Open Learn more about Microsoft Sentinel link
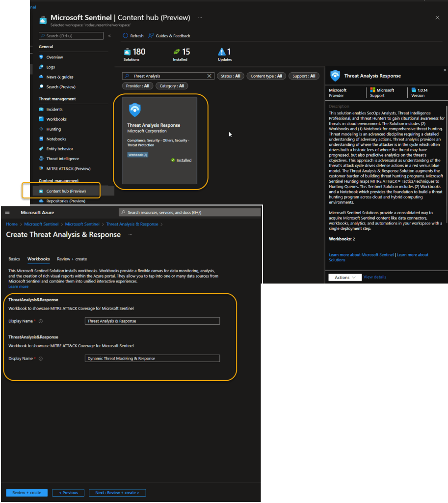The image size is (448, 503). coord(361,255)
